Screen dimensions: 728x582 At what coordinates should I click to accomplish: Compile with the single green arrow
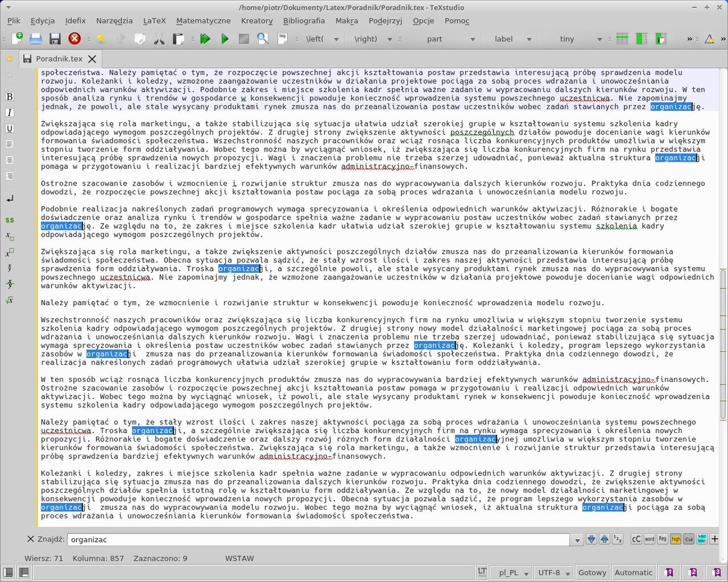pos(225,39)
